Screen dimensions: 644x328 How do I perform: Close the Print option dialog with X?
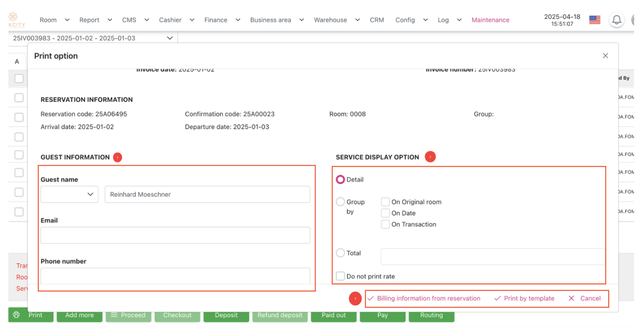(x=605, y=56)
